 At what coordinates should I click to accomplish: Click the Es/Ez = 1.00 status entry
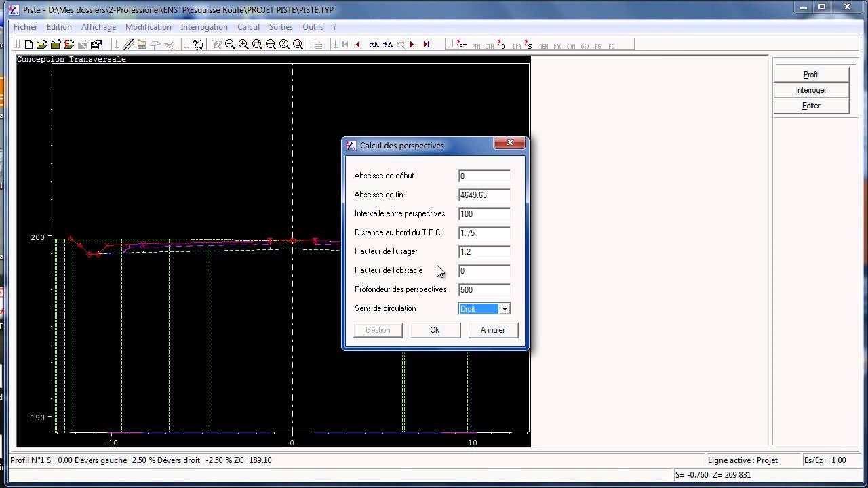point(825,460)
